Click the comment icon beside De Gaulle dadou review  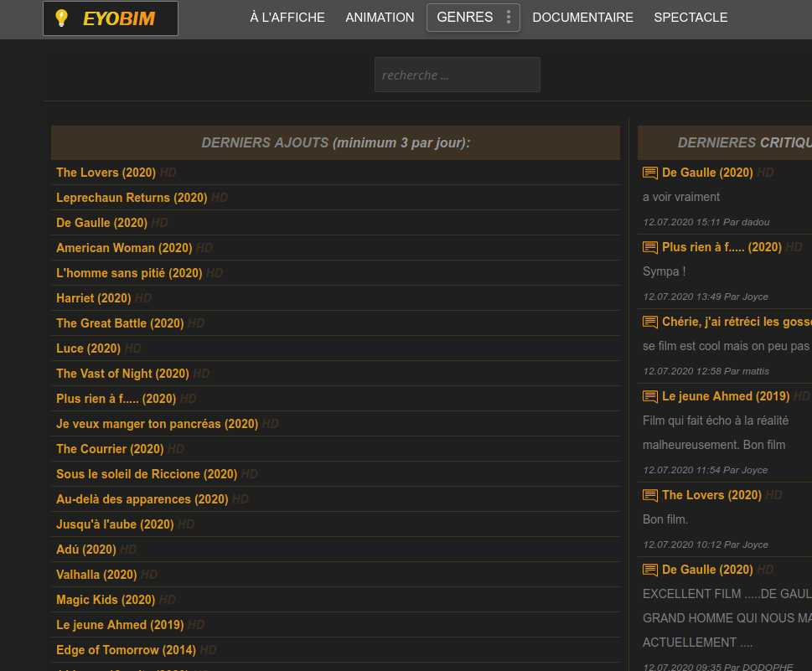coord(650,173)
